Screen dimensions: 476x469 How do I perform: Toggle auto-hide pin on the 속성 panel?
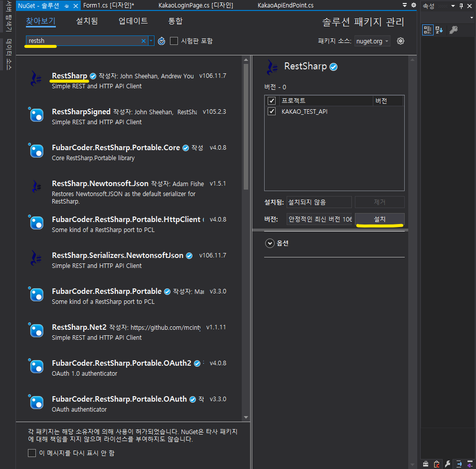point(461,6)
